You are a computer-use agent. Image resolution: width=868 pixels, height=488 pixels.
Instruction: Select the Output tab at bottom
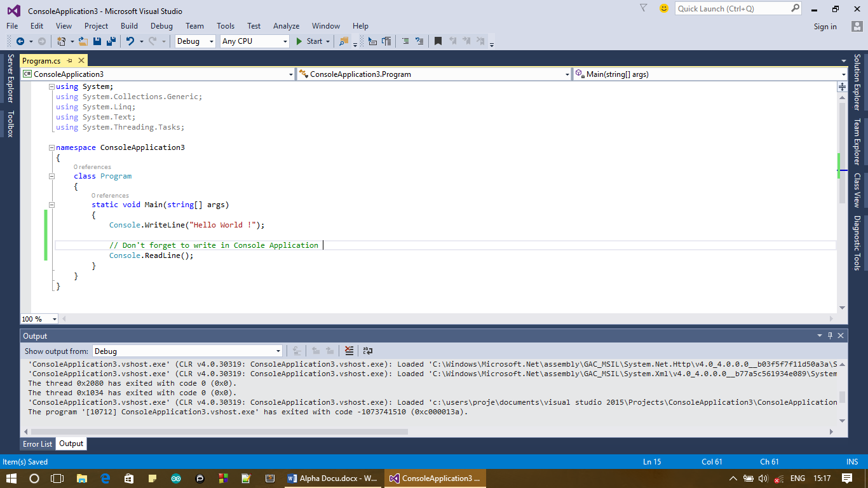(71, 444)
